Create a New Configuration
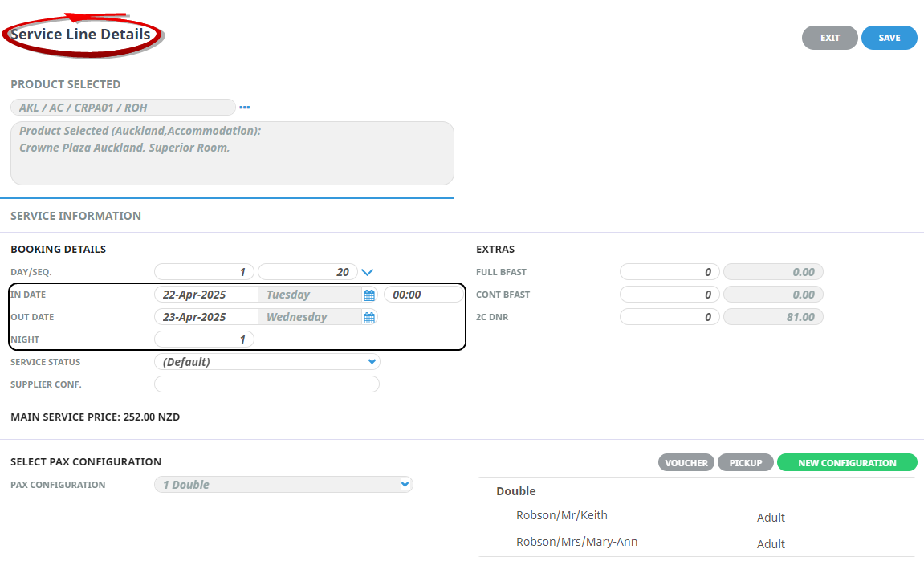The image size is (924, 561). [846, 463]
